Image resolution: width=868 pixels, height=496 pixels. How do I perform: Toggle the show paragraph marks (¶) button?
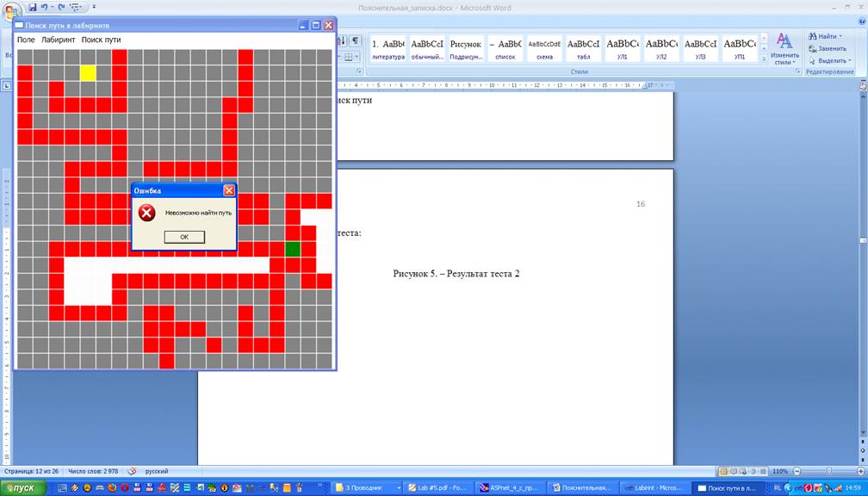tap(355, 41)
